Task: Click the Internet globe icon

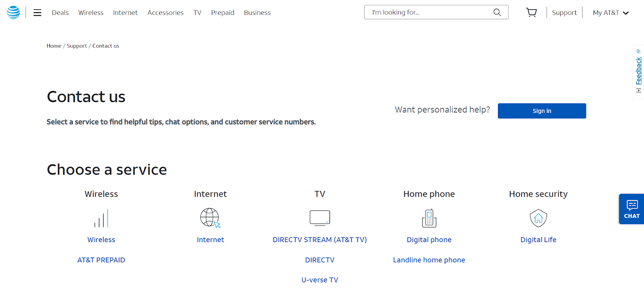Action: coord(211,218)
